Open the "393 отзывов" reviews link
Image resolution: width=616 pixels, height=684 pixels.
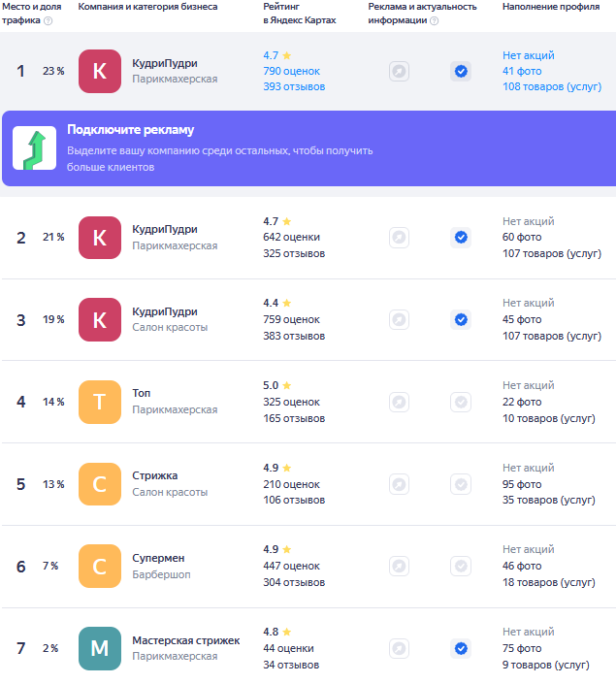point(294,87)
